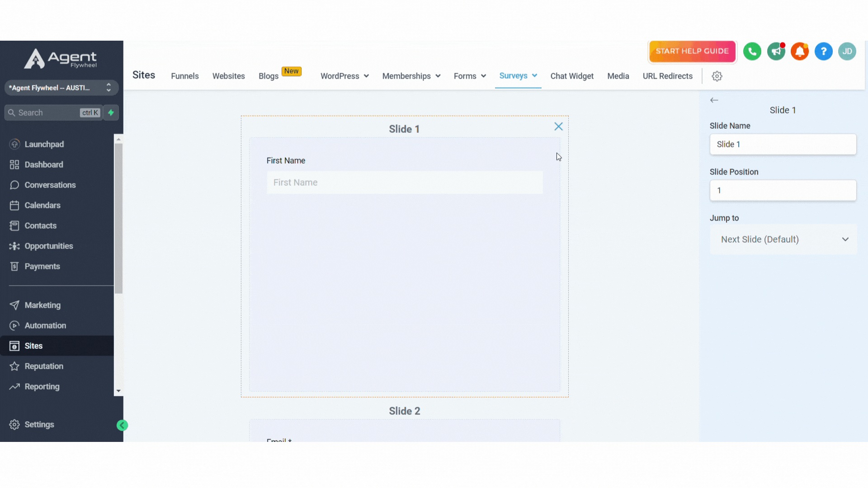
Task: Click the Reputation star icon
Action: pyautogui.click(x=14, y=366)
